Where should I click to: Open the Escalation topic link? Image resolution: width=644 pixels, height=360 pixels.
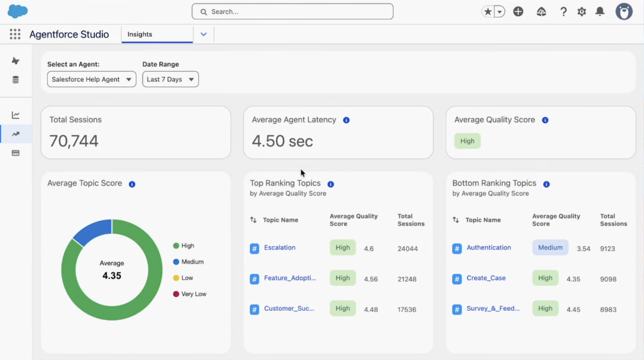tap(279, 248)
